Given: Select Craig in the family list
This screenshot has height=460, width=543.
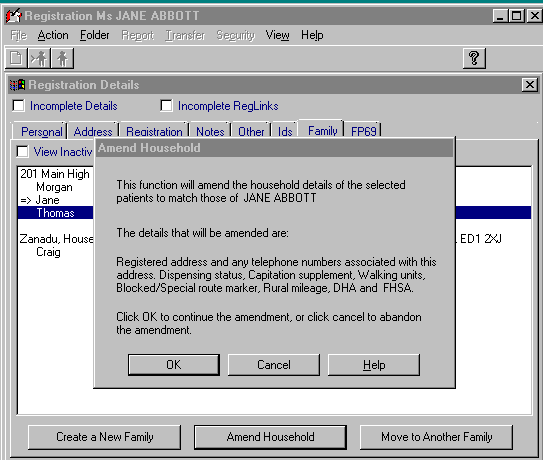Looking at the screenshot, I should (x=48, y=252).
